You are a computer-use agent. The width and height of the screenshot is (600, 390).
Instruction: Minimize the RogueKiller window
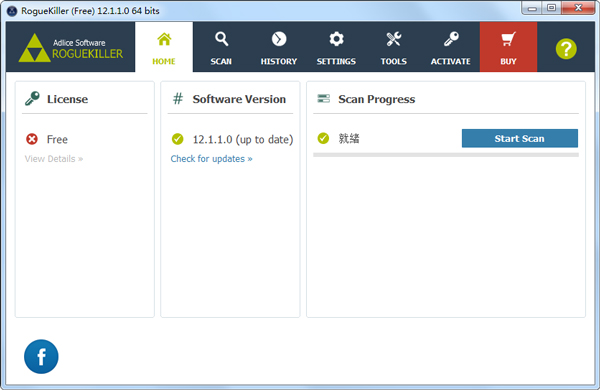[x=532, y=8]
